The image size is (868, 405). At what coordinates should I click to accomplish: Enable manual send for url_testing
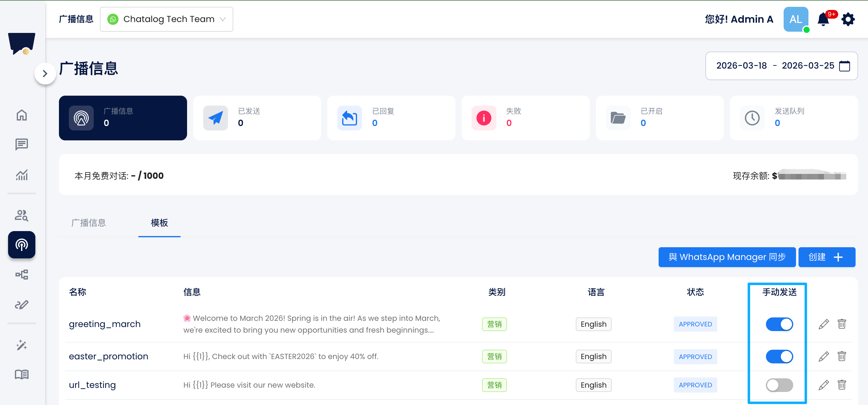coord(779,385)
